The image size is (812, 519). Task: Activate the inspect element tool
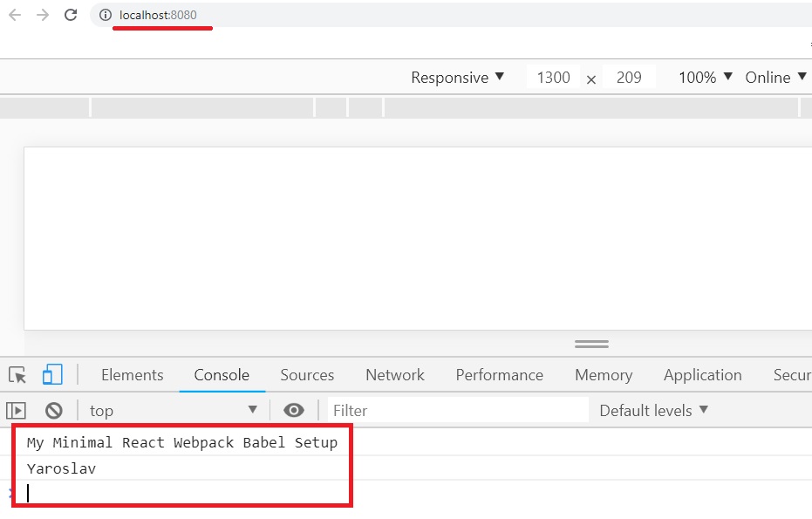click(16, 374)
